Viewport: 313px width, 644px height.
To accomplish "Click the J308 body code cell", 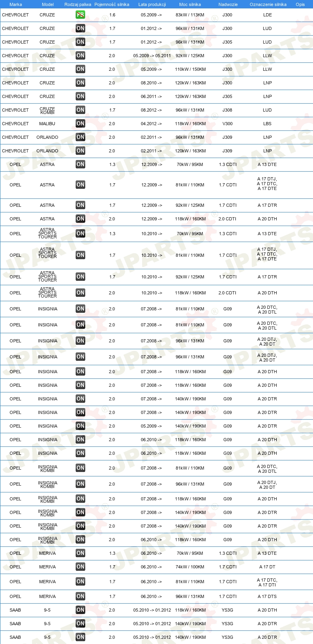I will coord(227,110).
